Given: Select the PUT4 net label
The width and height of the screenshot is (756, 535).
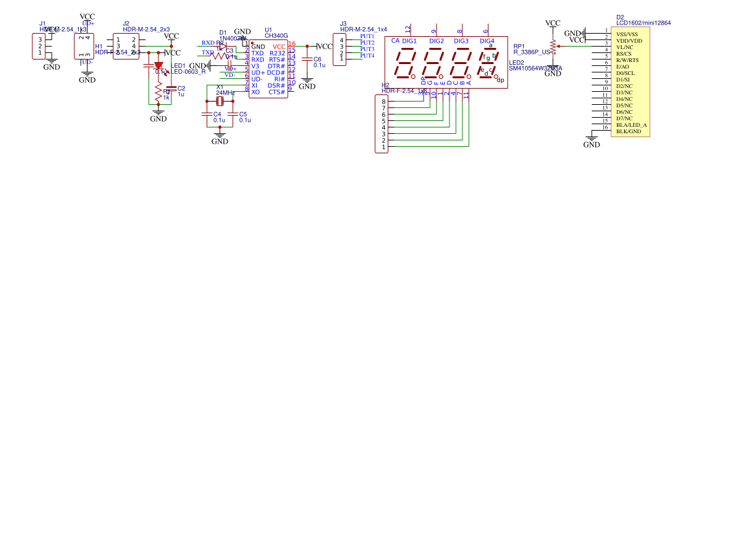Looking at the screenshot, I should (x=367, y=56).
